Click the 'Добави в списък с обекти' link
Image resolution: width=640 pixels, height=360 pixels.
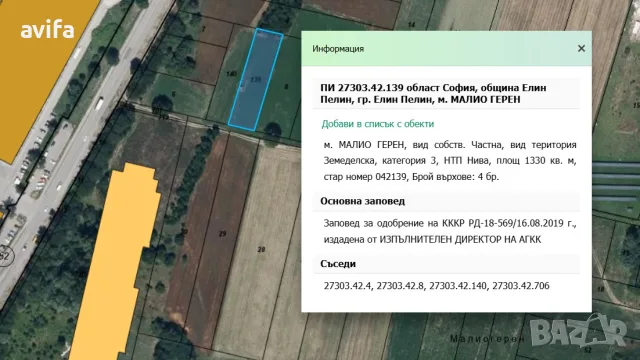point(378,124)
